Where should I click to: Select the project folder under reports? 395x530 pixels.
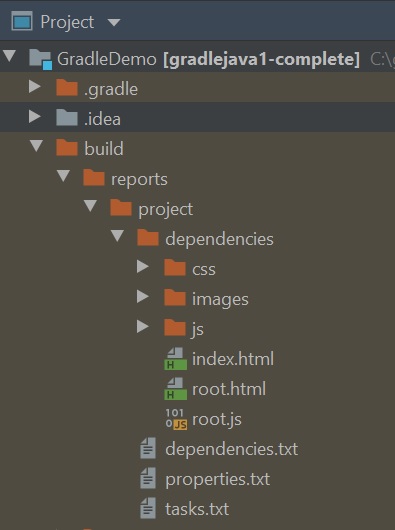click(x=165, y=209)
